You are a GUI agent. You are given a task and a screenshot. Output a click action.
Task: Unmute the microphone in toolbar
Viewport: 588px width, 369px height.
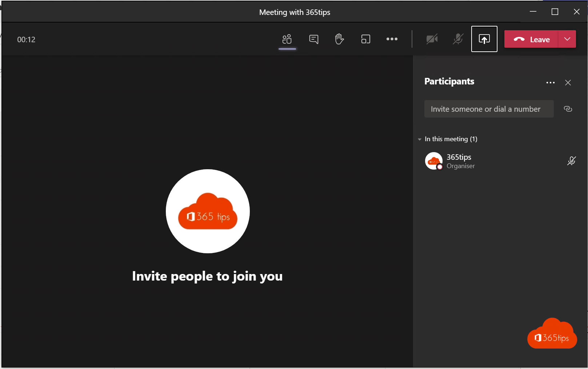tap(458, 39)
